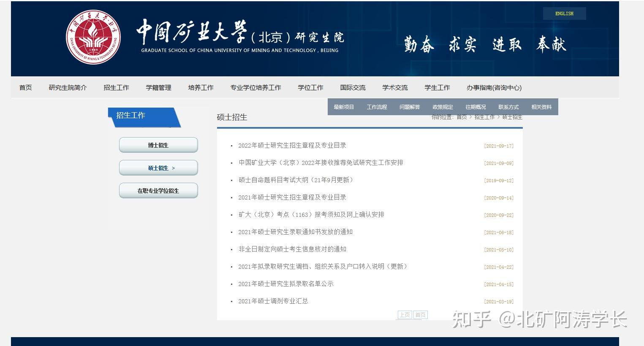Screen dimensions: 644x346
Task: Click 招生工作 in the breadcrumb path
Action: coord(484,117)
